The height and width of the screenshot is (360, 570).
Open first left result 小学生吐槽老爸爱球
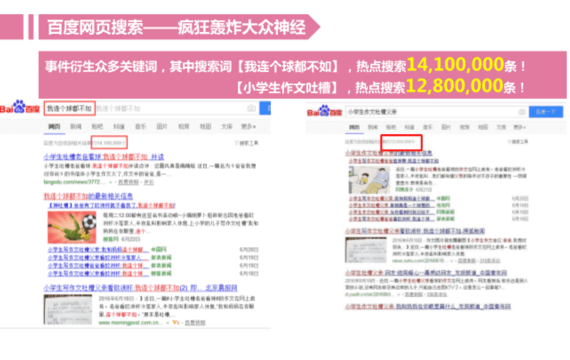(x=104, y=157)
